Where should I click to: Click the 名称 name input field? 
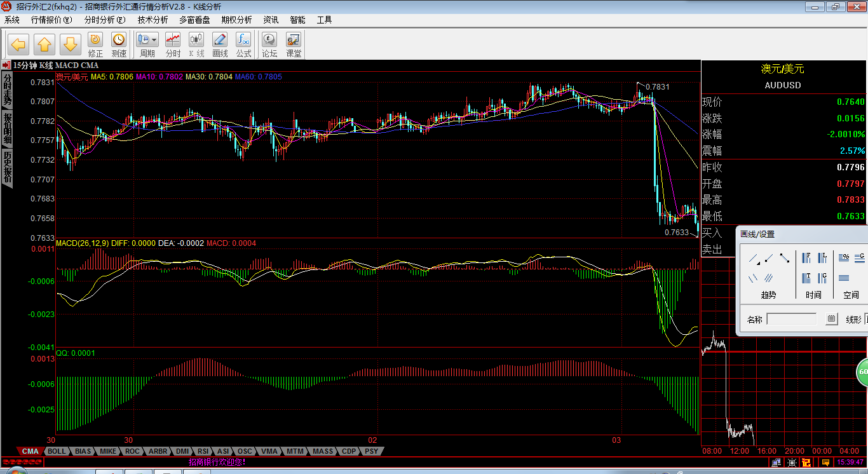click(792, 319)
